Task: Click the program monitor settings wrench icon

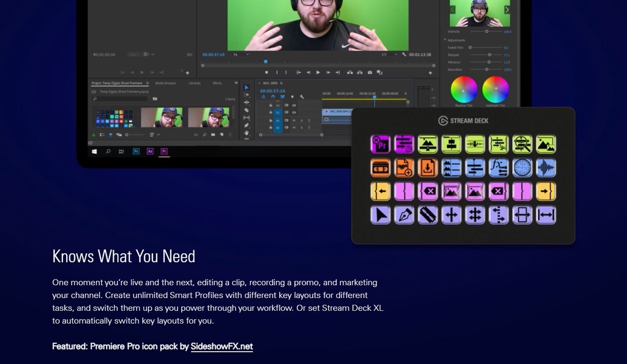Action: pyautogui.click(x=404, y=54)
